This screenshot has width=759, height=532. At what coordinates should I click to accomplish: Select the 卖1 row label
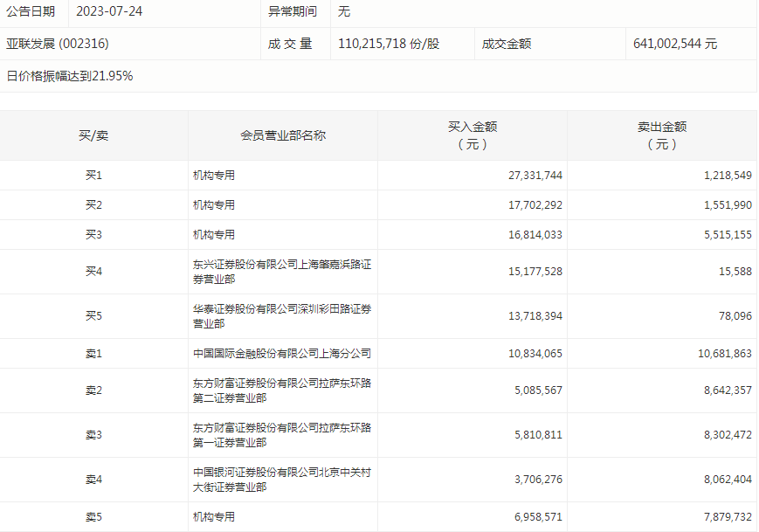pos(93,354)
